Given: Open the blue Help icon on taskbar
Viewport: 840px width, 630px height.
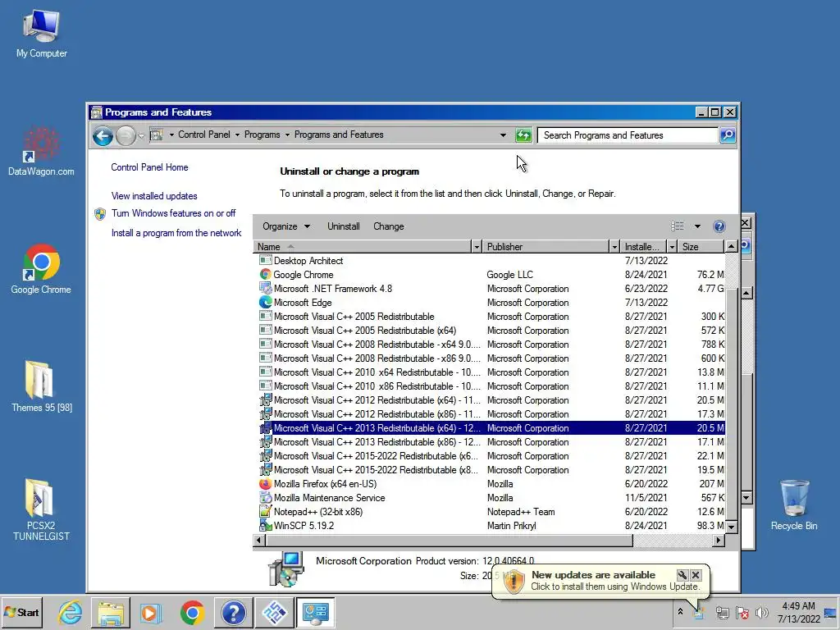Looking at the screenshot, I should 233,612.
